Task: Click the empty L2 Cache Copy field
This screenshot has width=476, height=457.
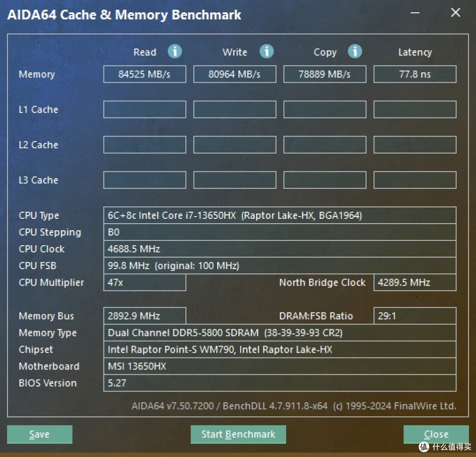Action: 325,145
